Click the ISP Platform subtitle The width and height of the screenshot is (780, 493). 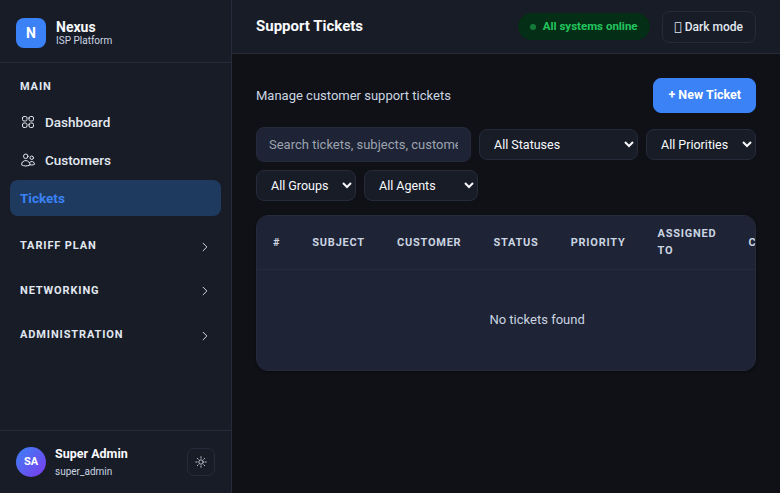(x=84, y=40)
